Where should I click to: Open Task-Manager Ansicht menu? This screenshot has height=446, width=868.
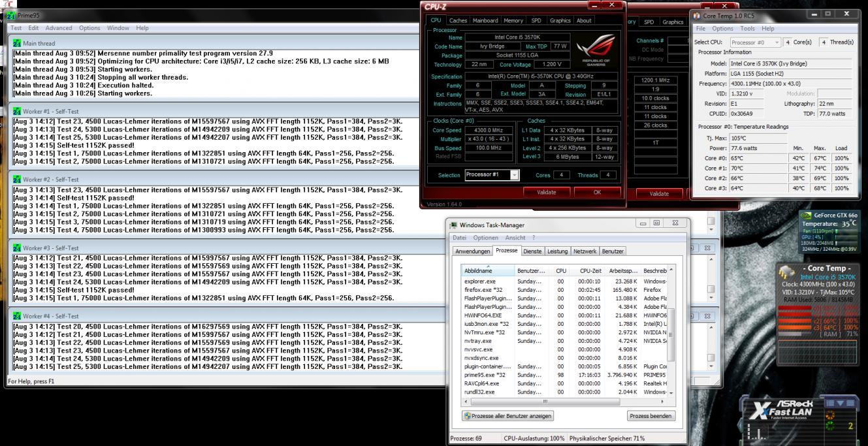[515, 237]
